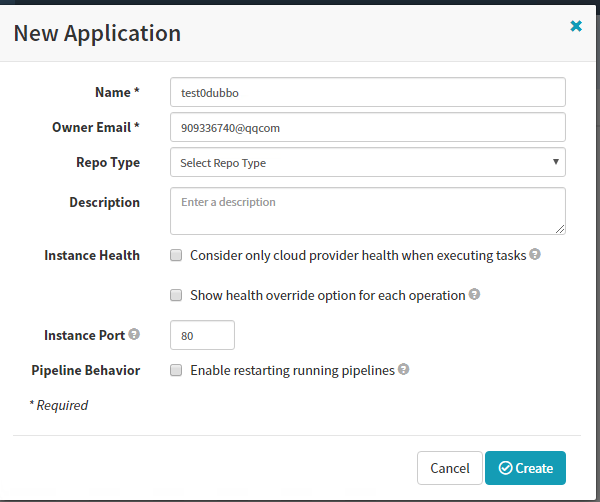Click the 'Pipeline Behavior' label text
This screenshot has width=600, height=502.
click(86, 370)
